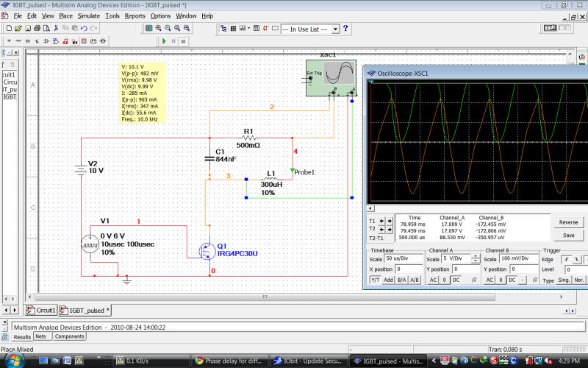The image size is (588, 368).
Task: Click the oscilloscope Save button
Action: [568, 235]
